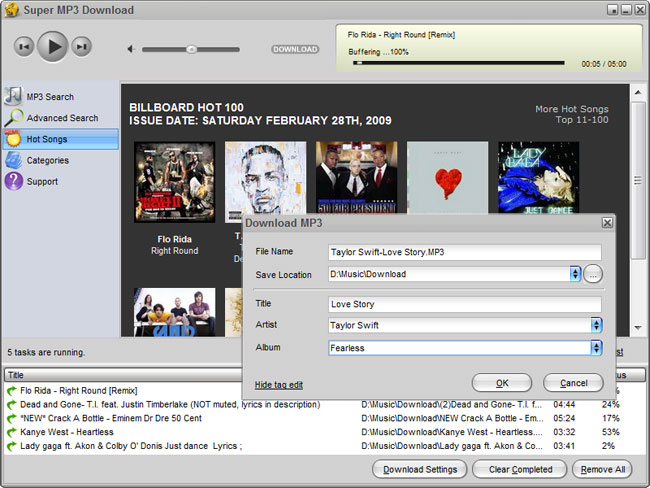Skip to next track

pyautogui.click(x=81, y=46)
